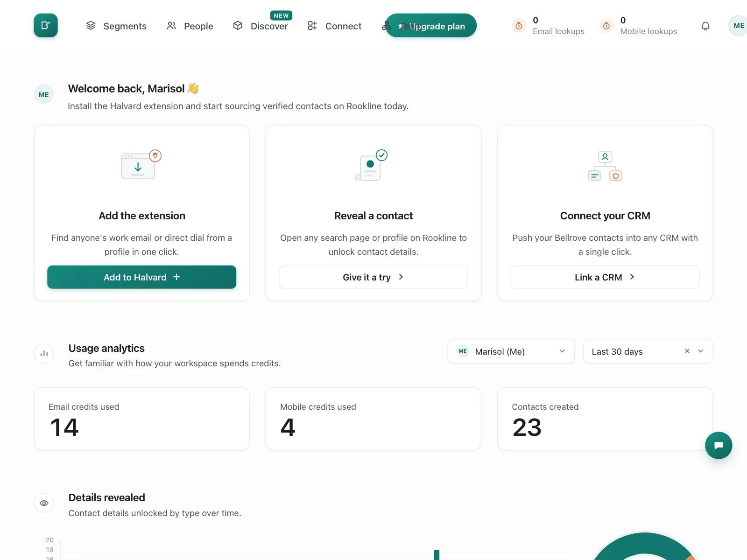Click Link a CRM button
The width and height of the screenshot is (747, 560).
[x=605, y=277]
